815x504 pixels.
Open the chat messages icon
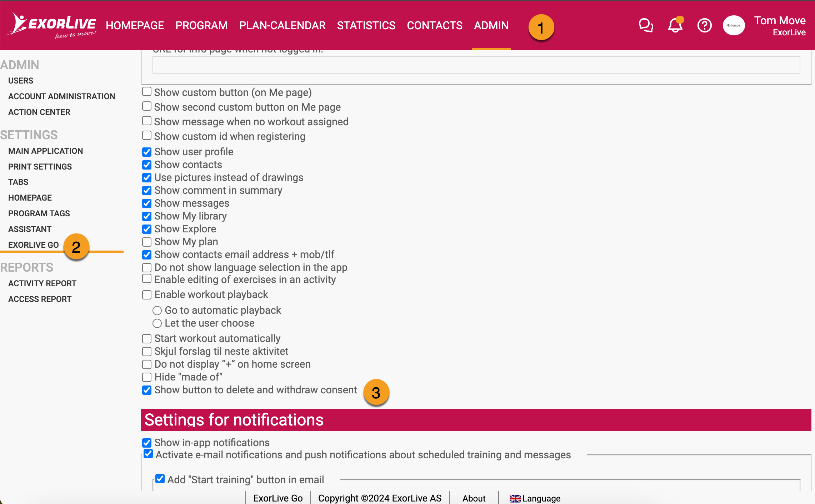(645, 26)
